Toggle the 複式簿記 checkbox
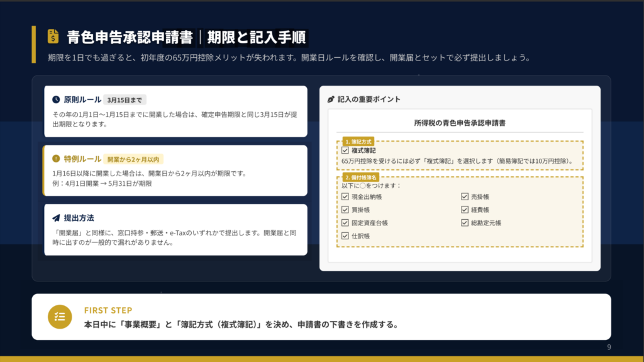The height and width of the screenshot is (362, 644). (345, 150)
